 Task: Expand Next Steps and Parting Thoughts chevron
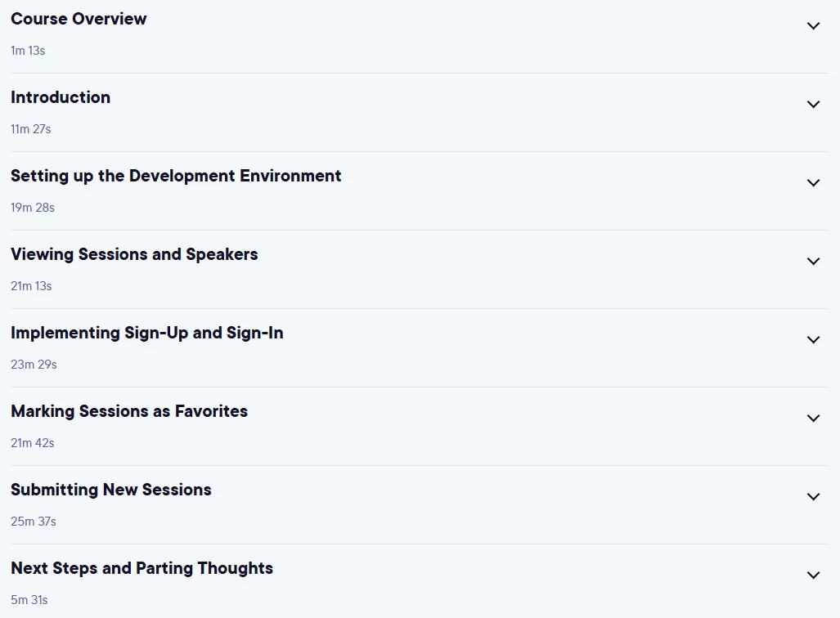(x=813, y=575)
